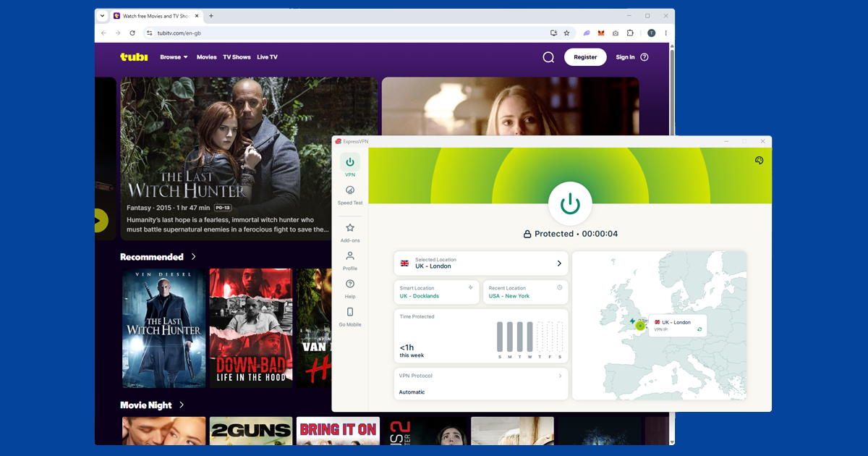Viewport: 868px width, 456px height.
Task: Toggle the ExpressVPN power connect button
Action: tap(571, 203)
